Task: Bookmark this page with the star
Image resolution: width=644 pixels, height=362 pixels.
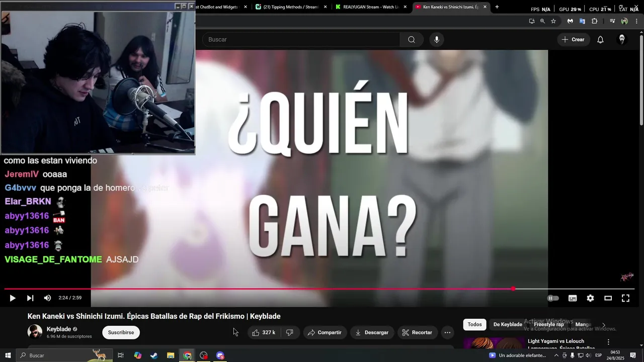Action: [553, 21]
